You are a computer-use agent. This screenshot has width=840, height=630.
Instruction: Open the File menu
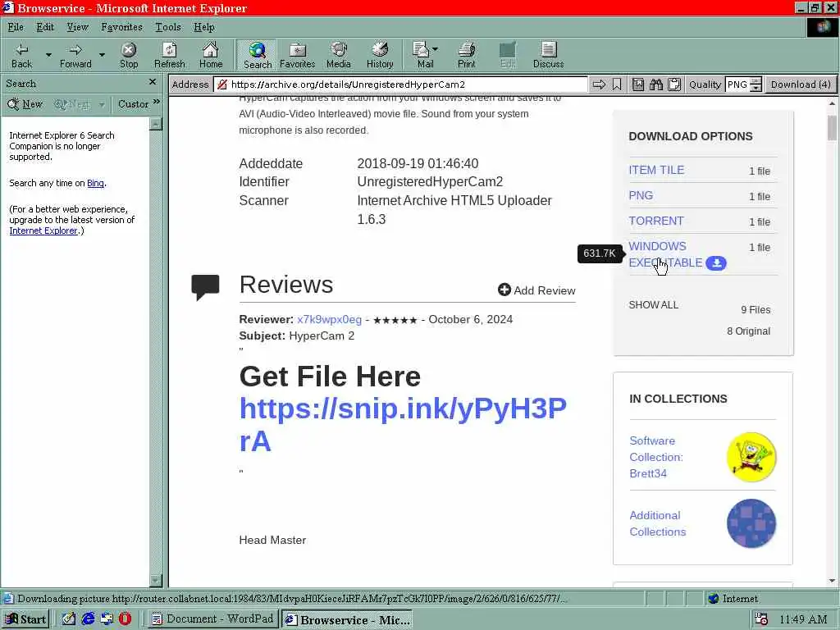[x=16, y=27]
